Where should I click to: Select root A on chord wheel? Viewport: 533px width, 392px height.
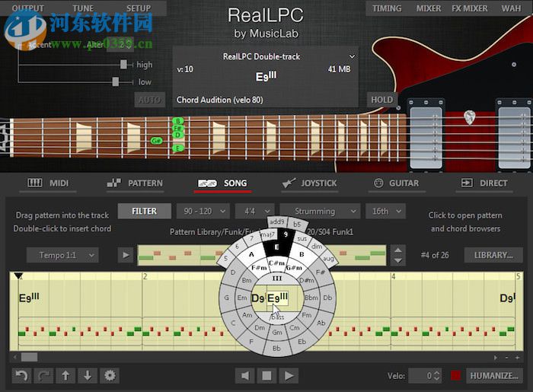[x=251, y=254]
